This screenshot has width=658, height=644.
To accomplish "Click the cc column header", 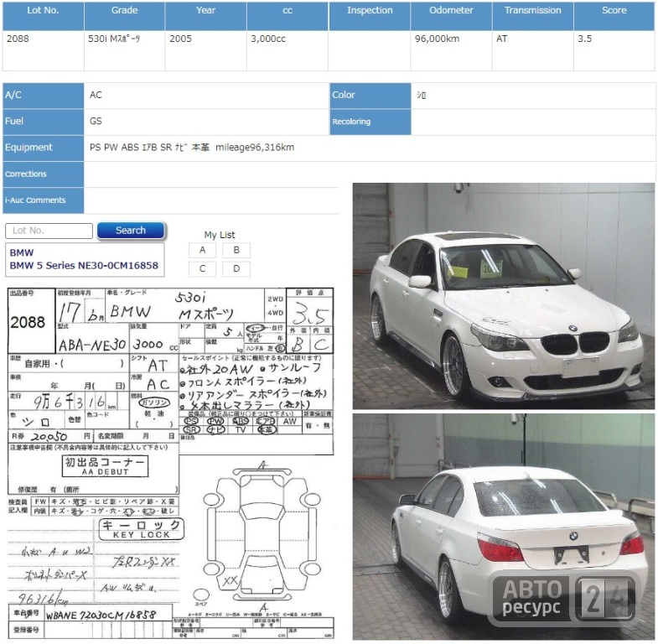I will pyautogui.click(x=288, y=16).
